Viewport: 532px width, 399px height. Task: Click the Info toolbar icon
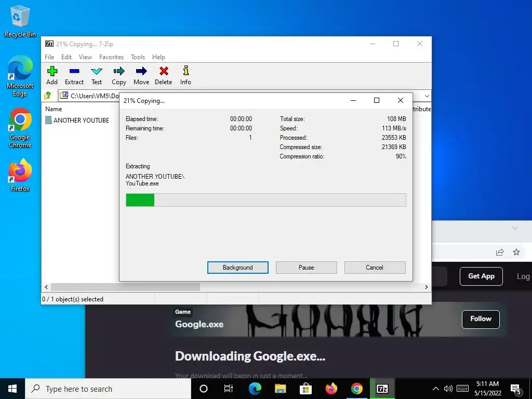pyautogui.click(x=185, y=75)
